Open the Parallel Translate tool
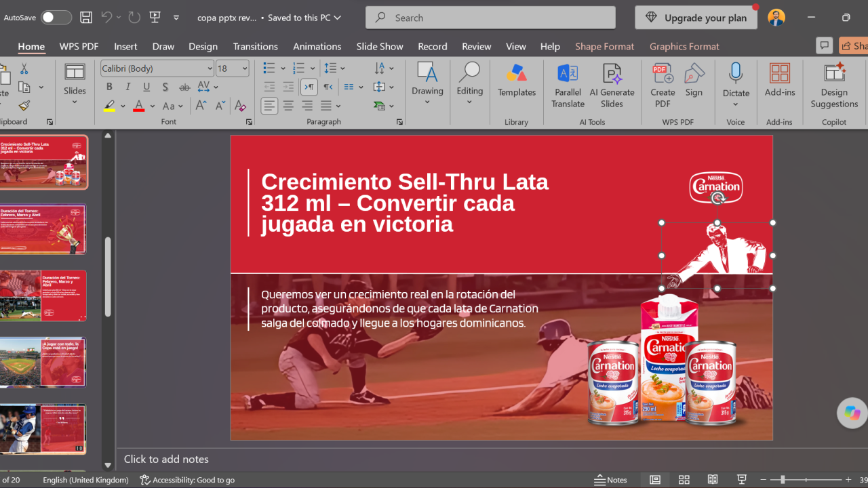Screen dimensions: 868x488 [x=568, y=85]
